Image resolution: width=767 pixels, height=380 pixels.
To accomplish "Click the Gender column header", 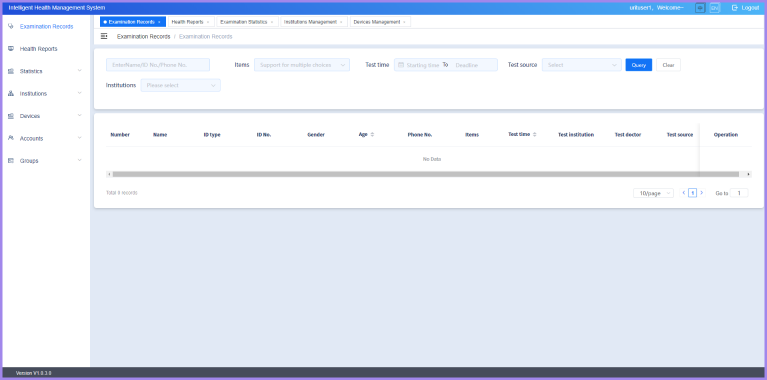I will (x=316, y=134).
